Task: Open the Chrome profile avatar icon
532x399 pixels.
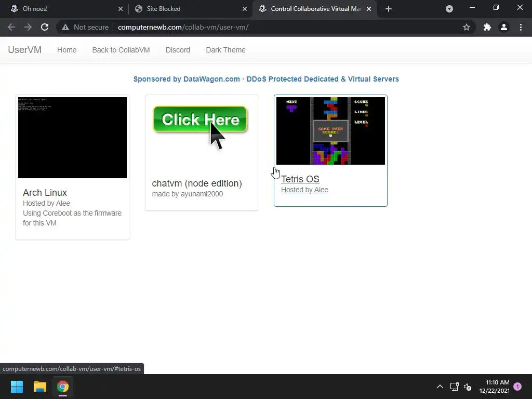Action: [504, 27]
